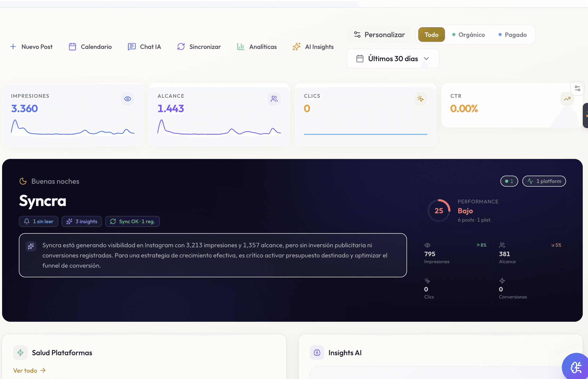588x379 pixels.
Task: Click the Sincronizar refresh icon
Action: [181, 46]
